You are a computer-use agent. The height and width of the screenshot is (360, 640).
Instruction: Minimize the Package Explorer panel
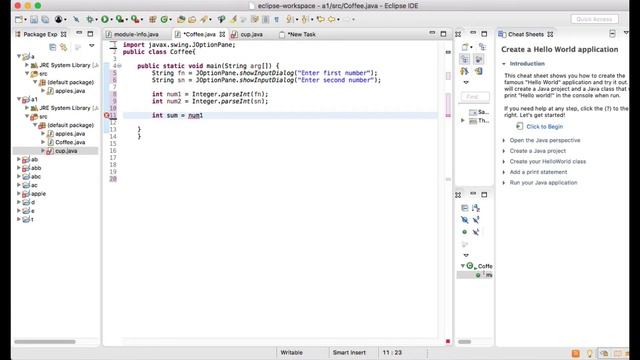pos(79,33)
